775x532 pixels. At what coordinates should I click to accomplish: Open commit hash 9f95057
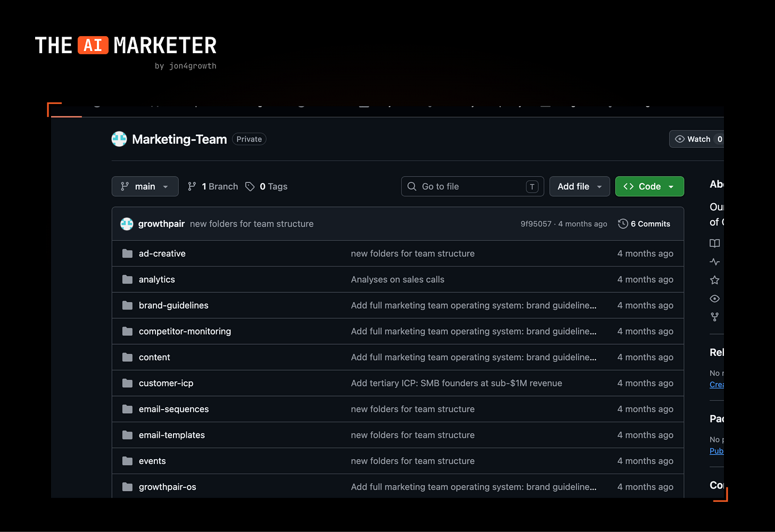tap(536, 224)
